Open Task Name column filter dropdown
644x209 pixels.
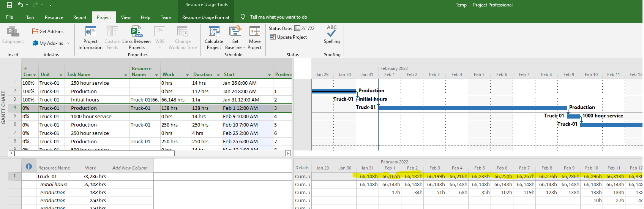click(x=126, y=75)
